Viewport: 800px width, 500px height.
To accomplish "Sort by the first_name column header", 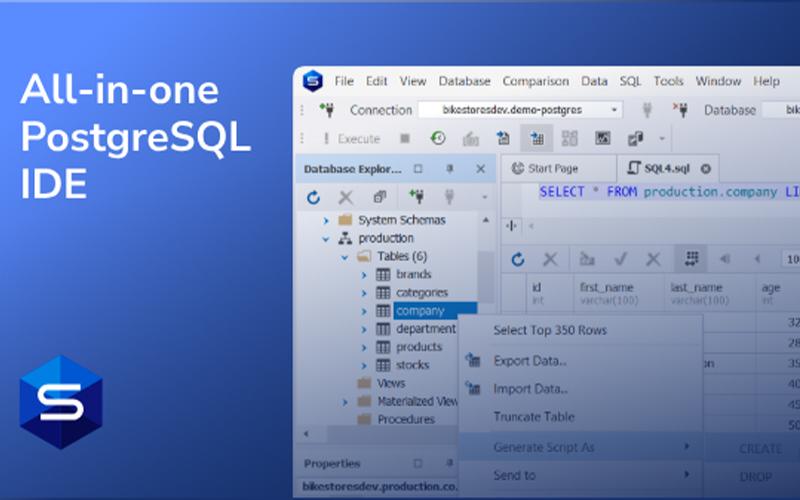I will (x=619, y=293).
